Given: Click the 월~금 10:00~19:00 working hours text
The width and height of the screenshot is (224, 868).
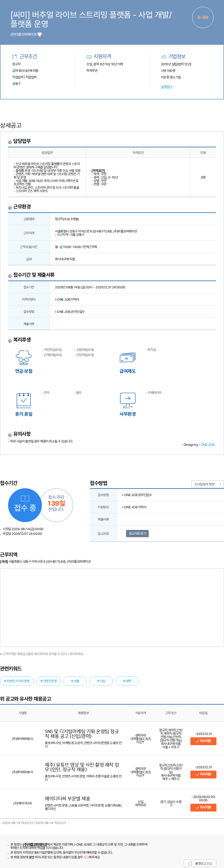Looking at the screenshot, I should (x=76, y=247).
